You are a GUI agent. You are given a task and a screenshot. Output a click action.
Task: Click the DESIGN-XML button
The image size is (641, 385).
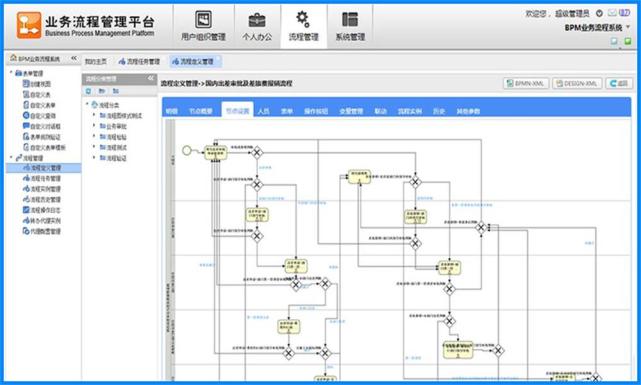coord(577,83)
